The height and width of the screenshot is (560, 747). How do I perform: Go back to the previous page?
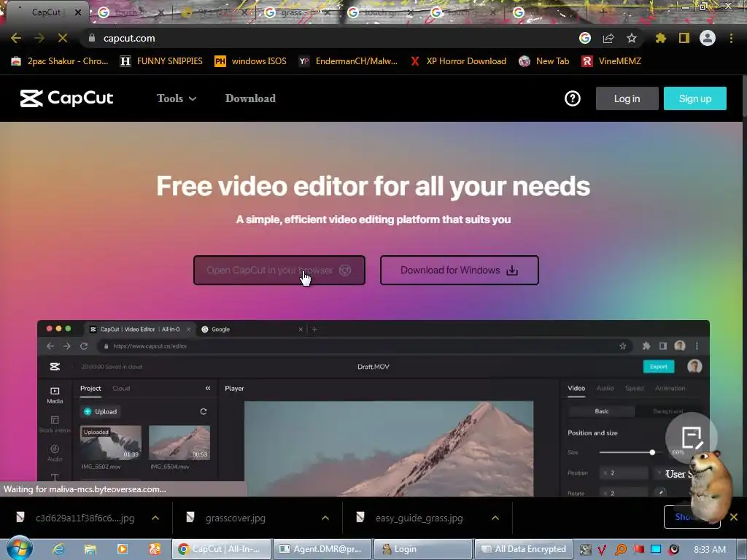16,38
